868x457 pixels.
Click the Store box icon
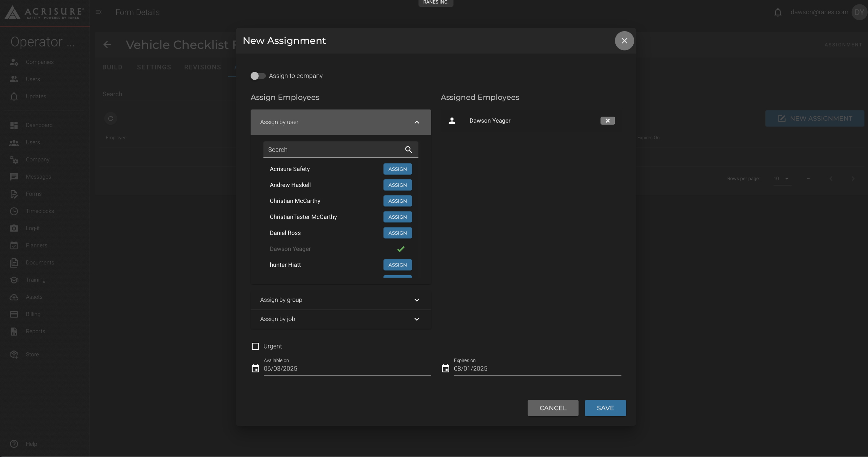pyautogui.click(x=14, y=354)
